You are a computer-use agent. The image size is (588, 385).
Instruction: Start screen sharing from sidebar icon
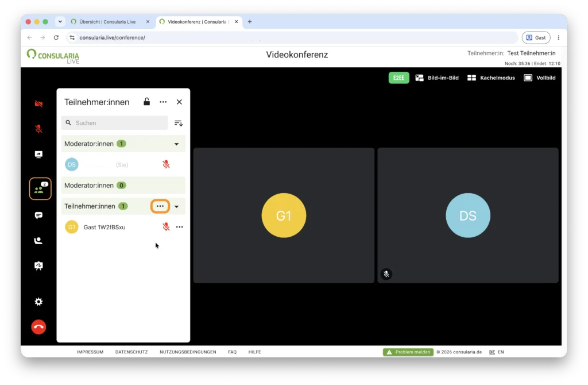pos(38,154)
